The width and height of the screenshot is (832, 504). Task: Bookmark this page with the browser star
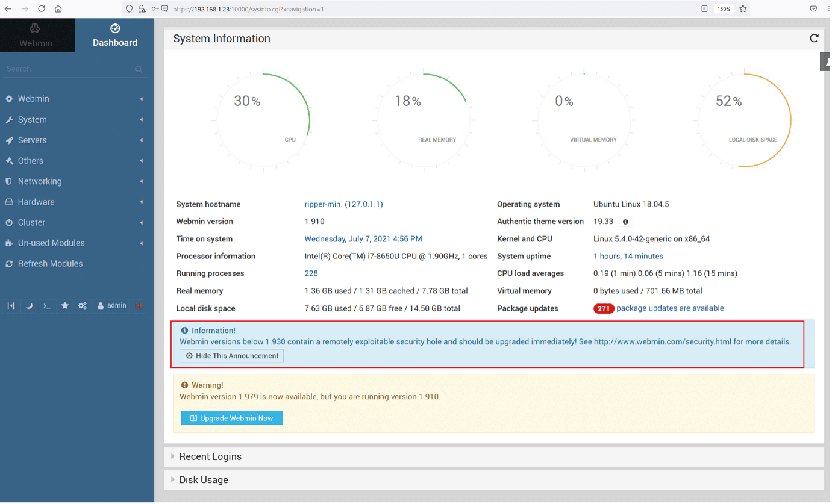click(743, 9)
